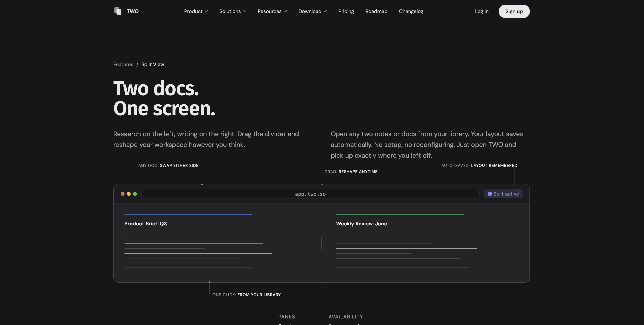Click the AVAILABILITY heading

tap(345, 317)
